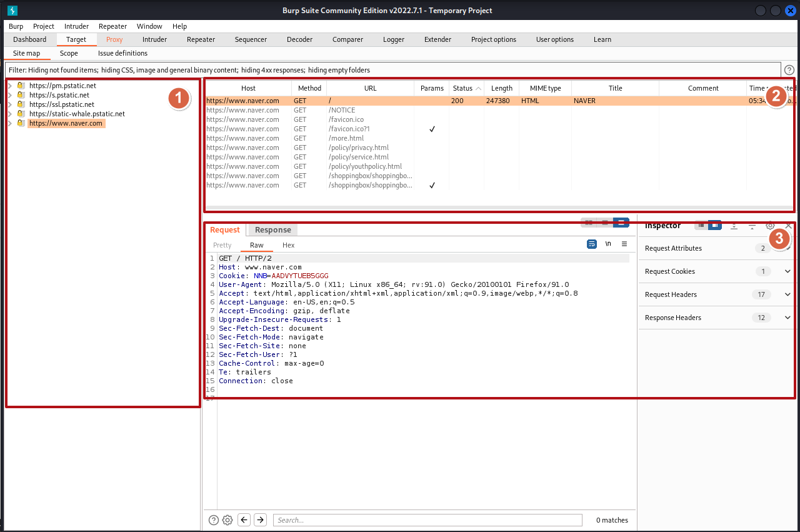Click the lock icon beside ssl.pstatic.net
The width and height of the screenshot is (800, 532).
tap(21, 104)
